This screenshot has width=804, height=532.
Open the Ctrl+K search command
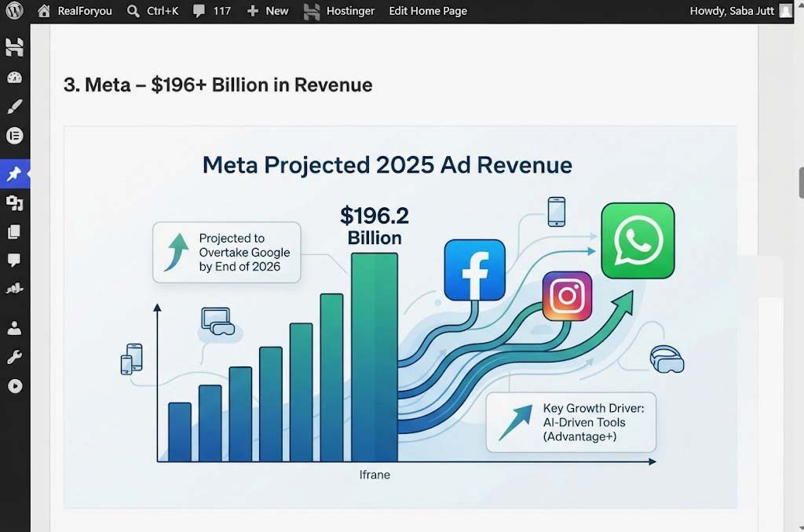153,11
